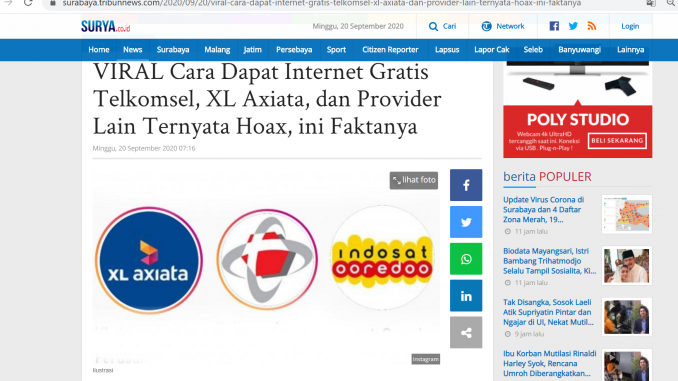678x381 pixels.
Task: Click the BELI SEKARANG ad button
Action: click(617, 141)
